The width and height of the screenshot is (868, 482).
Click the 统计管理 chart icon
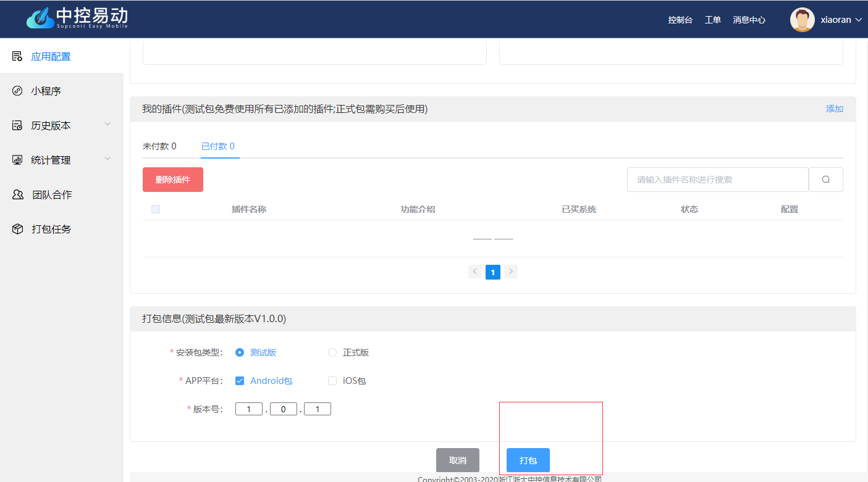point(17,160)
